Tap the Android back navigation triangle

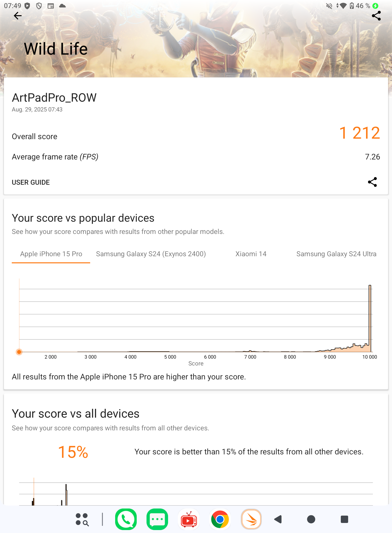pos(278,519)
